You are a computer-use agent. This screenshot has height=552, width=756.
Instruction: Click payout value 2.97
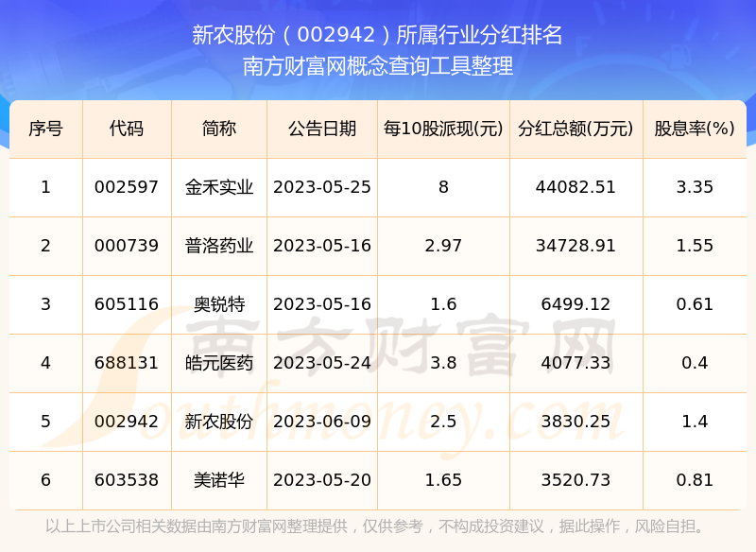click(443, 246)
